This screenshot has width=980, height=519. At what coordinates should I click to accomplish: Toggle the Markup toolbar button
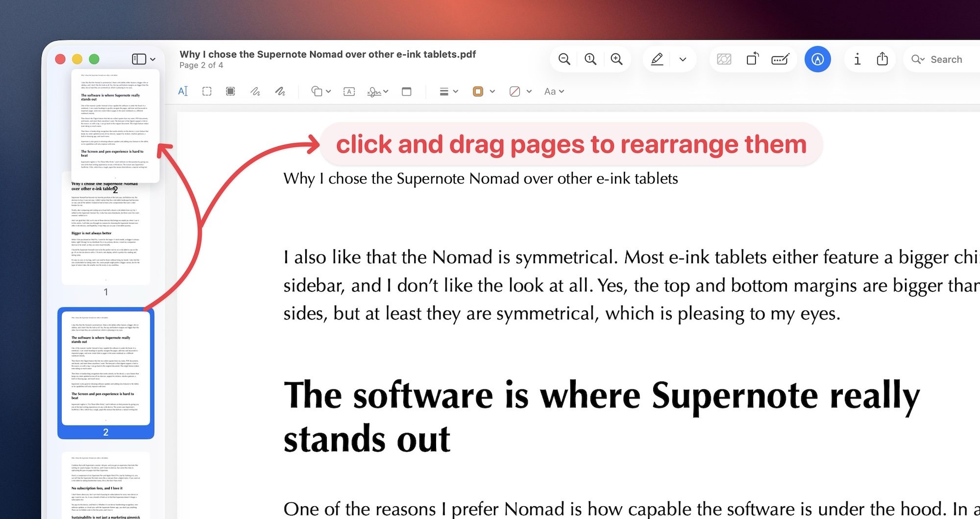(x=817, y=59)
